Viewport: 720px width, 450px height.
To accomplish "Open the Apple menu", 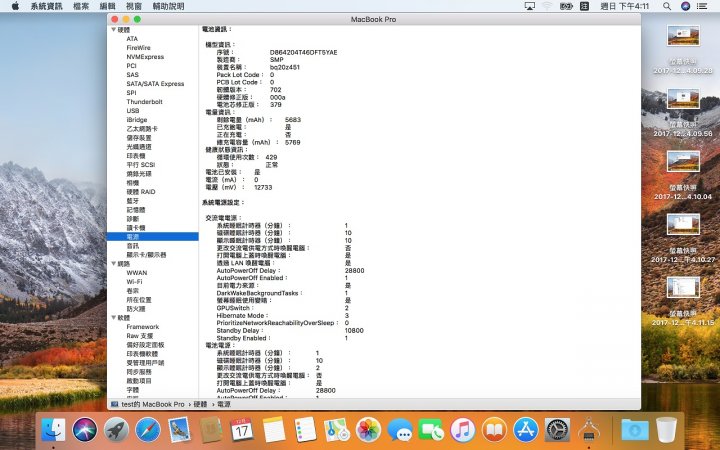I will (x=15, y=6).
